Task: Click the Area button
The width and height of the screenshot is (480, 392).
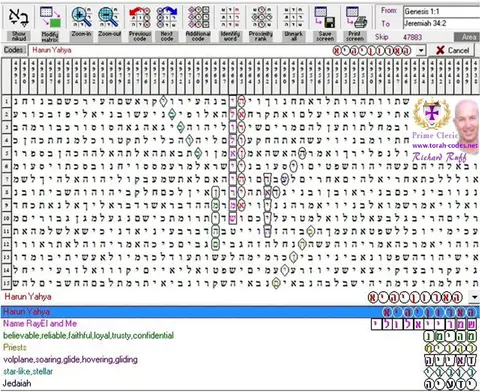Action: tap(467, 37)
